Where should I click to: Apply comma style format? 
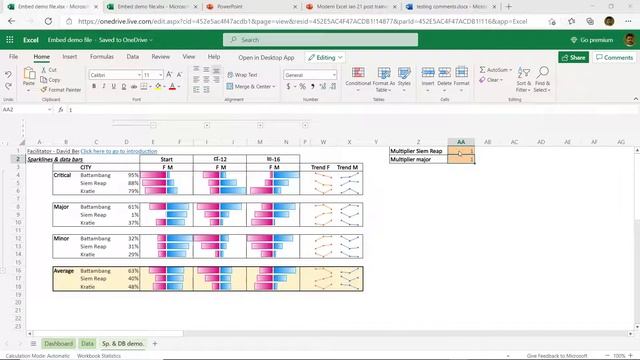(x=313, y=86)
